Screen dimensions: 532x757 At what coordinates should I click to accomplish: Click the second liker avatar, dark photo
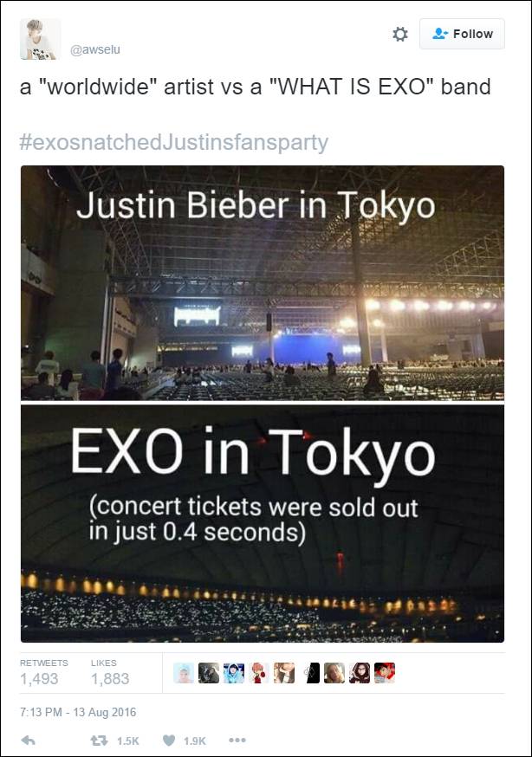click(209, 673)
